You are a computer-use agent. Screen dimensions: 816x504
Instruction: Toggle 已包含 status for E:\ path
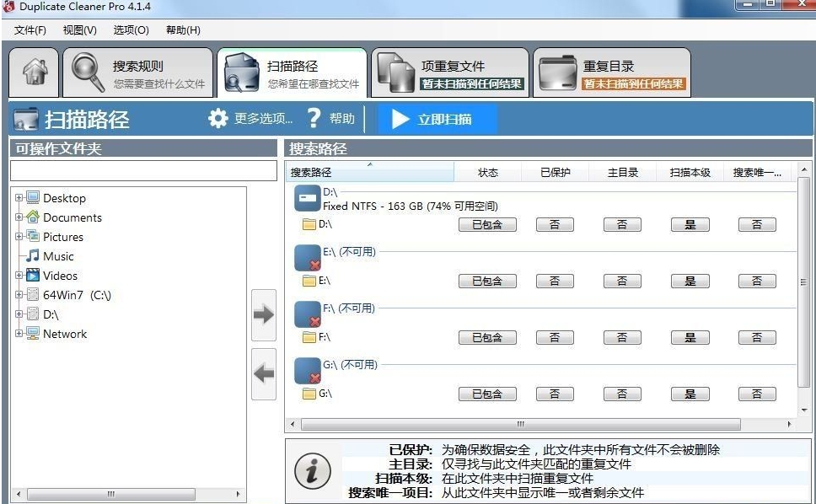(487, 281)
